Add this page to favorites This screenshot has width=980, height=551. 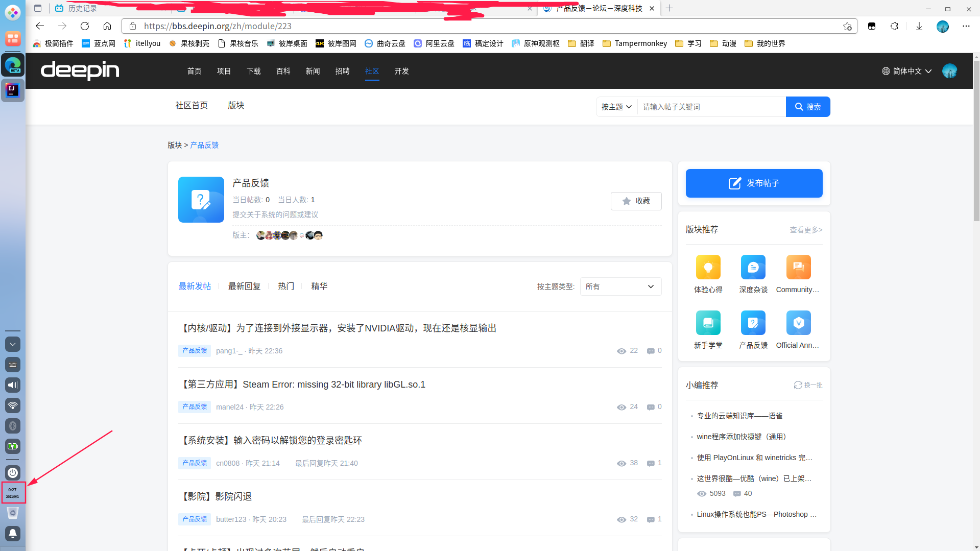point(847,26)
